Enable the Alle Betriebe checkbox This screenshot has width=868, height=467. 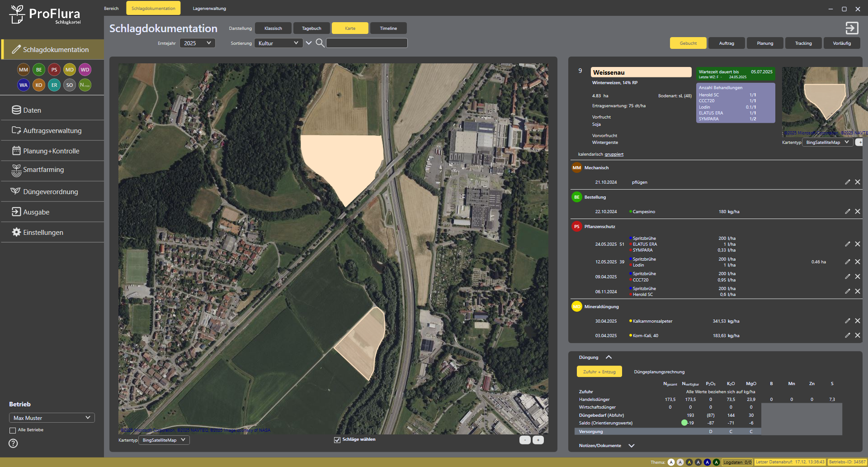(x=13, y=430)
